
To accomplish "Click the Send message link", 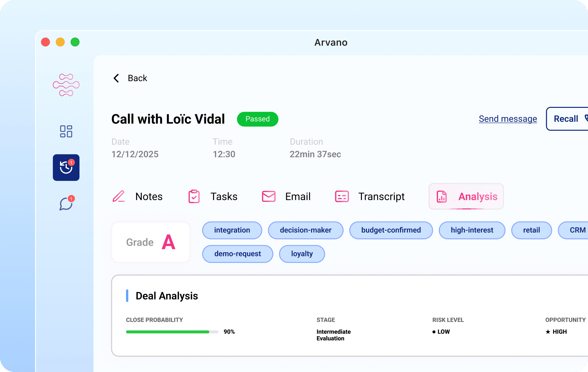I will (x=508, y=119).
